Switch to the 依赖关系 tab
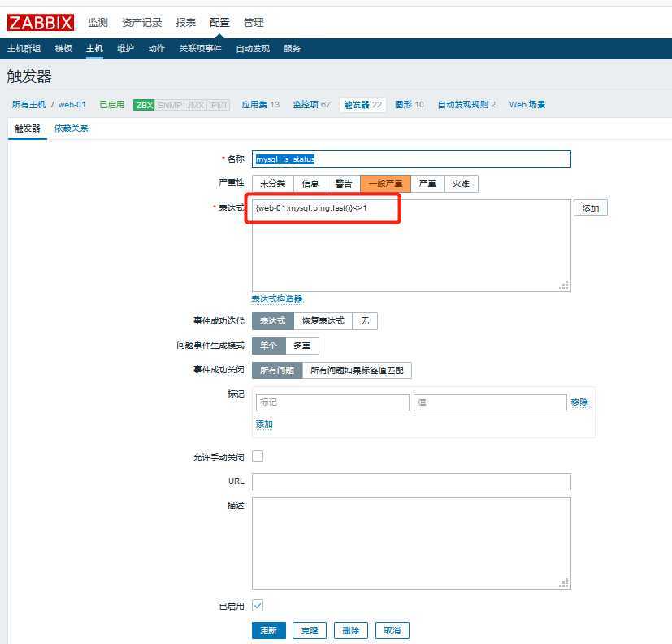Screen dimensions: 672x644 pos(72,128)
